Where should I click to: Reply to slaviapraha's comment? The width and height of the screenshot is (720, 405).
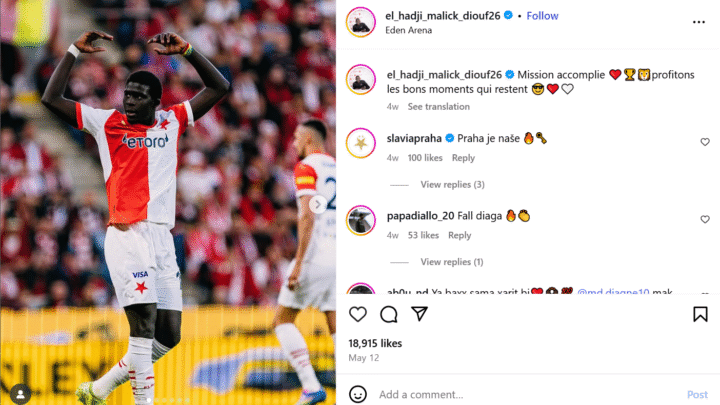click(x=463, y=158)
